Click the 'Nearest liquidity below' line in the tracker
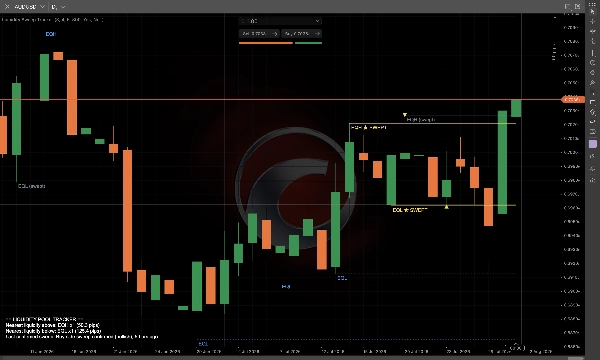 pos(54,331)
